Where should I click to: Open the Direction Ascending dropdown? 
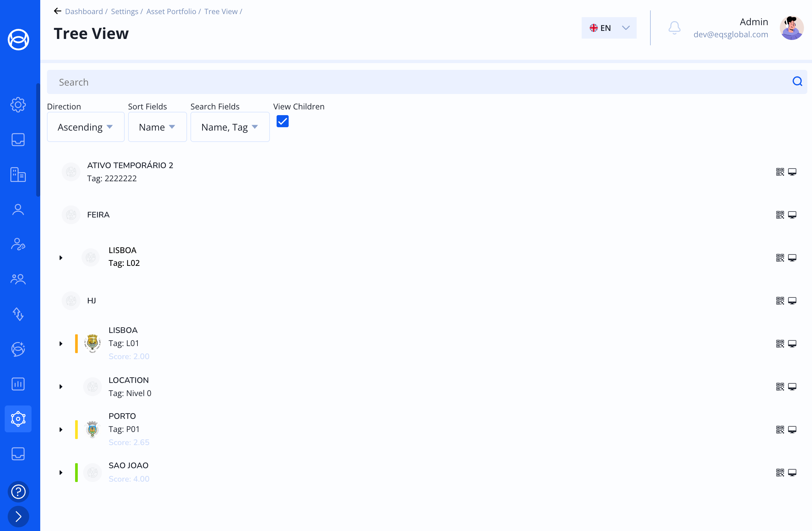85,127
